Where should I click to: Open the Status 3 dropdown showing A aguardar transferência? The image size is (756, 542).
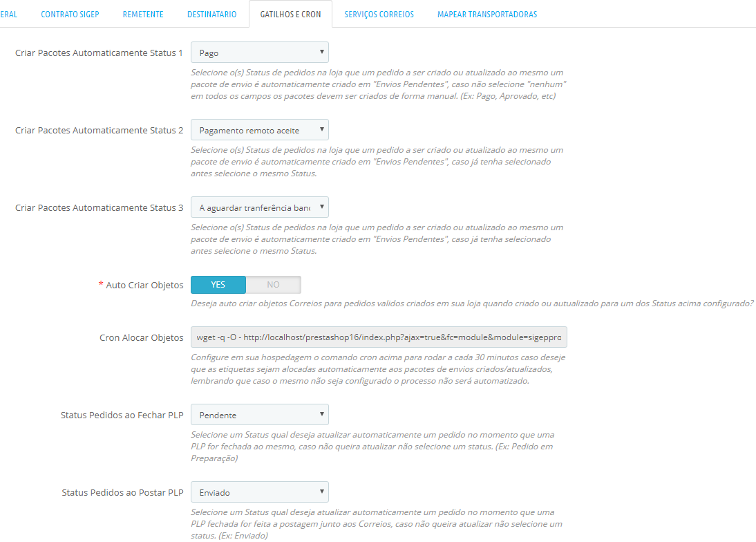[x=259, y=207]
